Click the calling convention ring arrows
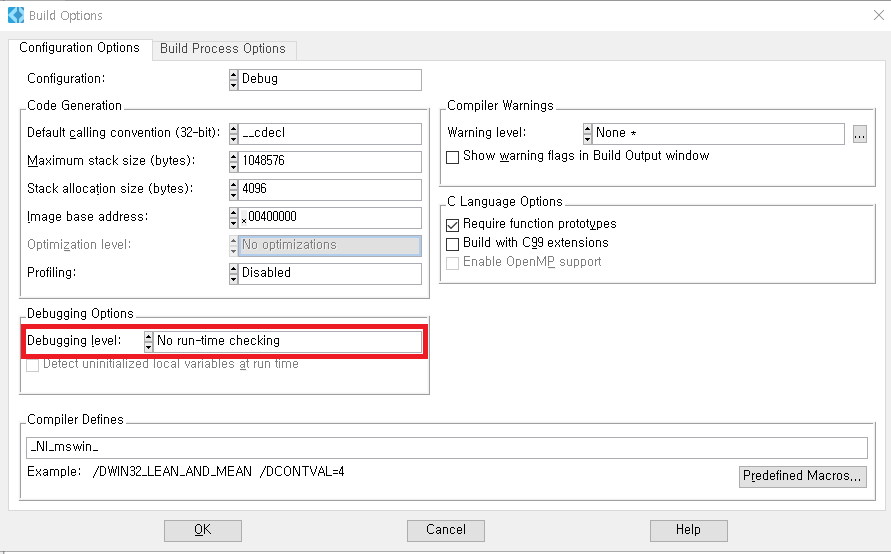The width and height of the screenshot is (891, 554). pyautogui.click(x=233, y=134)
